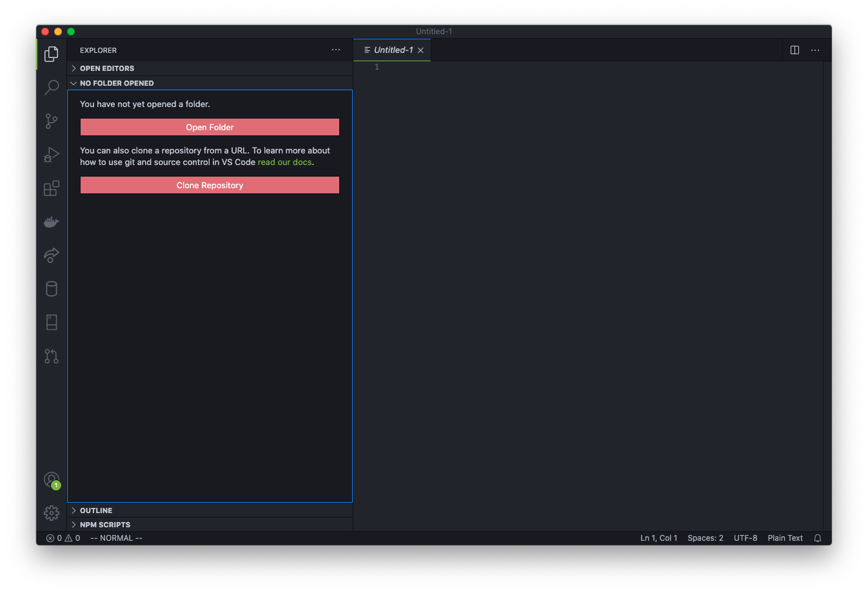Click the macOS yellow minimize window button
The width and height of the screenshot is (868, 593).
click(x=58, y=32)
